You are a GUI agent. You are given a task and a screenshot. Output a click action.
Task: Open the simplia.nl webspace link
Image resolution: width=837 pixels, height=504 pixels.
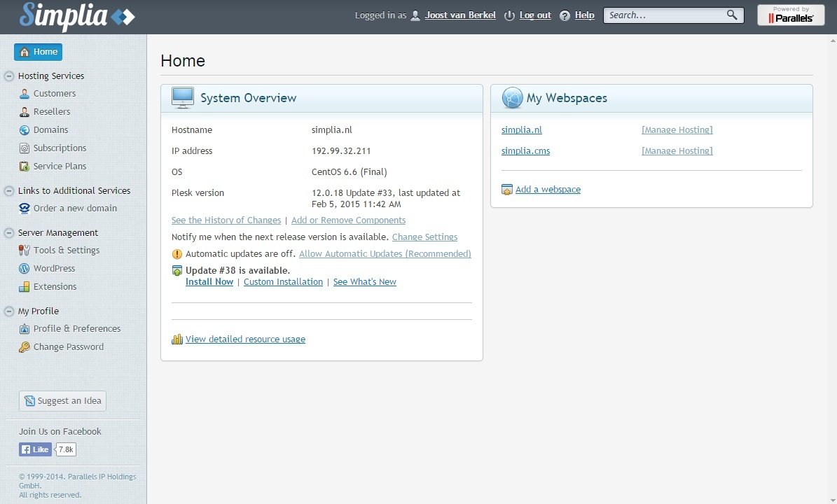click(x=522, y=129)
